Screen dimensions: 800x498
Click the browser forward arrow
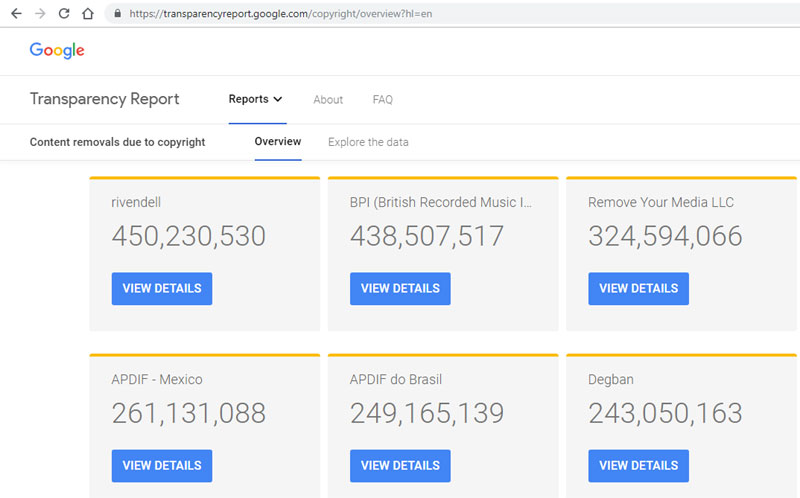coord(40,14)
